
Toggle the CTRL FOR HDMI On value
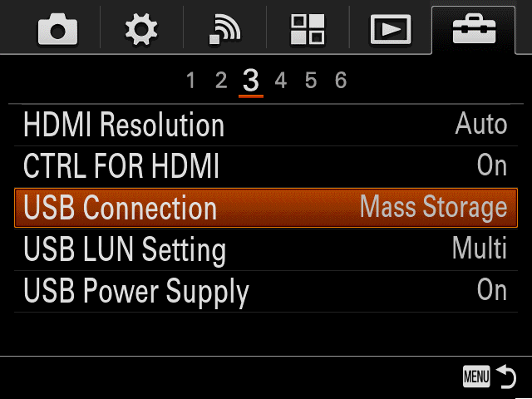(492, 165)
